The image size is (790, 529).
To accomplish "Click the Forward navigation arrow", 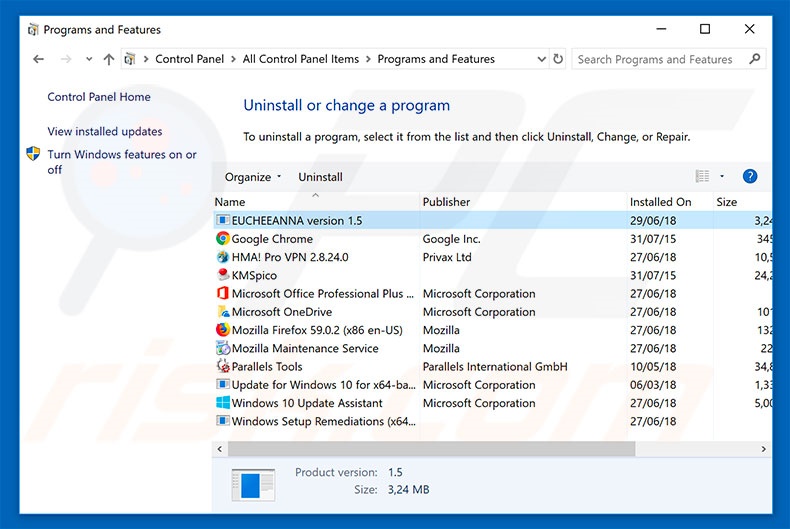I will [x=66, y=59].
